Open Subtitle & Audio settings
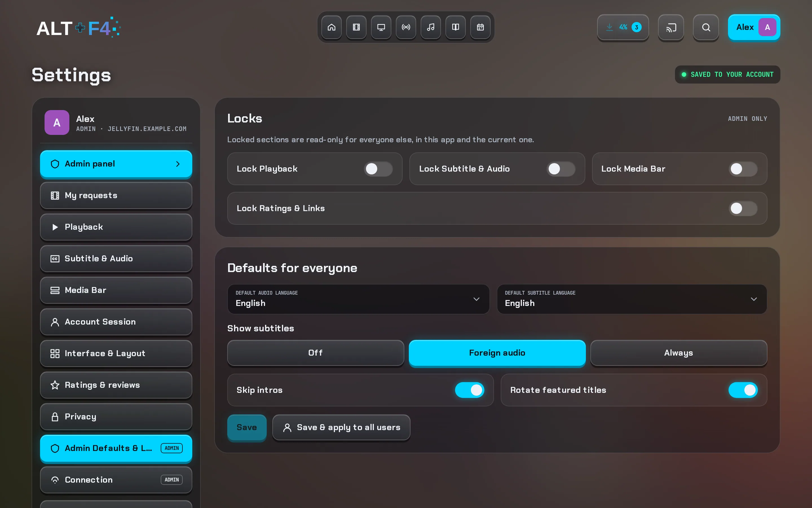 click(x=116, y=258)
